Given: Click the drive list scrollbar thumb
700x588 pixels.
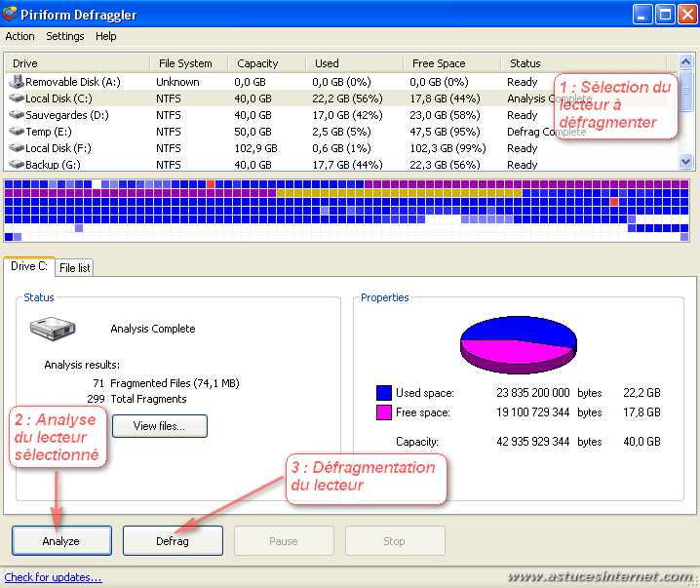Looking at the screenshot, I should [x=685, y=91].
